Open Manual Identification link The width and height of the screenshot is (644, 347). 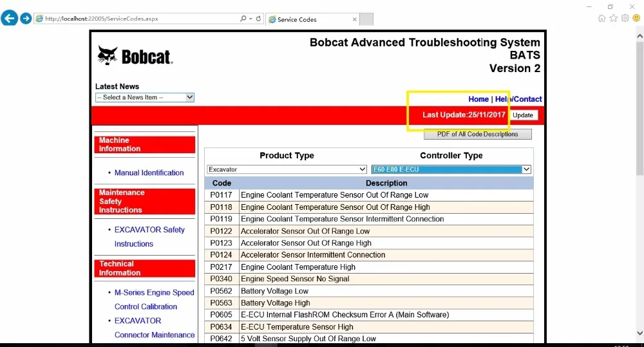pyautogui.click(x=149, y=173)
